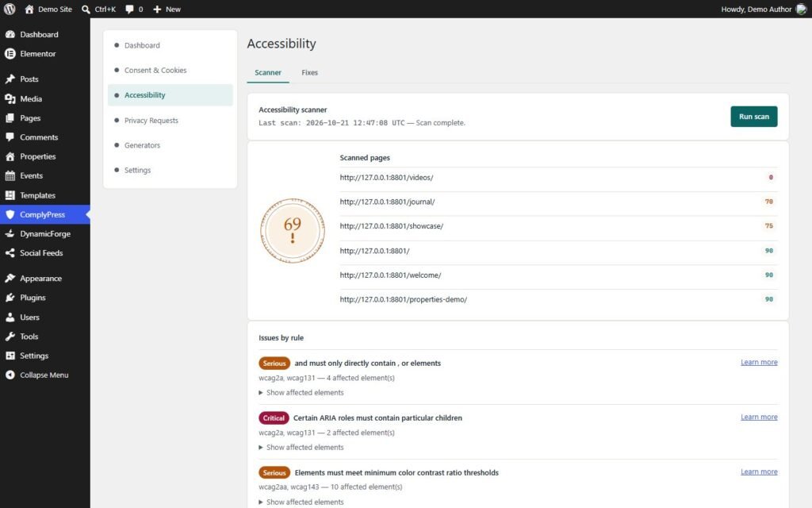This screenshot has height=508, width=812.
Task: Switch to the Scanner tab
Action: [x=268, y=72]
